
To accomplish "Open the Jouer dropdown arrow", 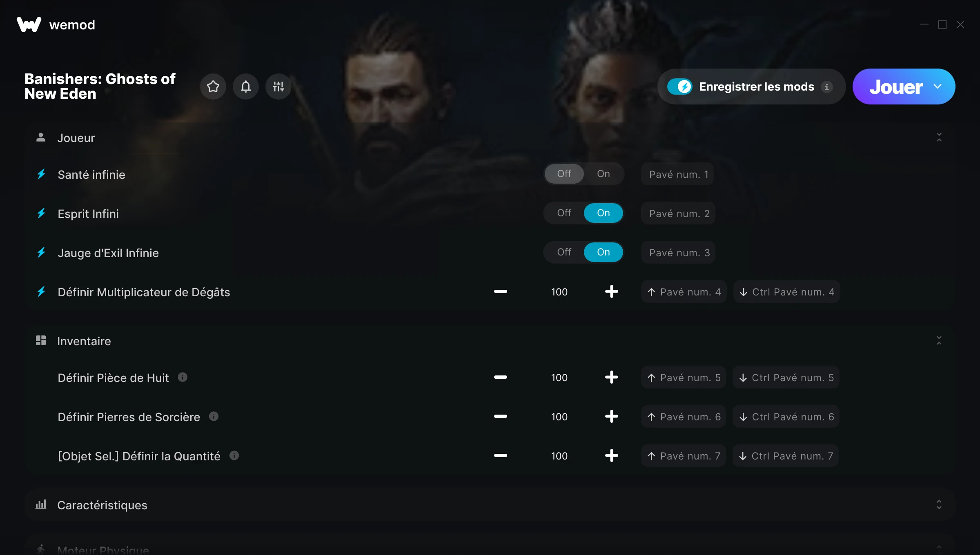I will pos(938,87).
